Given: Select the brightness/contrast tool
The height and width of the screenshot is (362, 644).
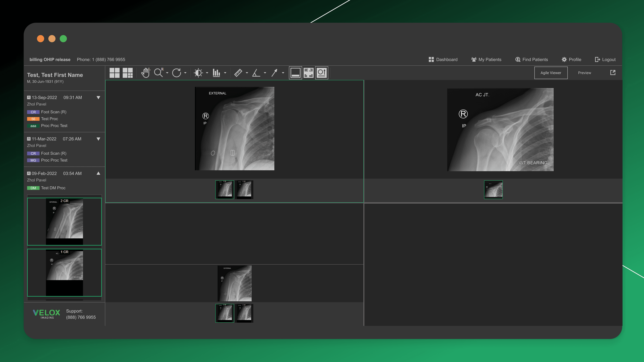Looking at the screenshot, I should tap(198, 73).
